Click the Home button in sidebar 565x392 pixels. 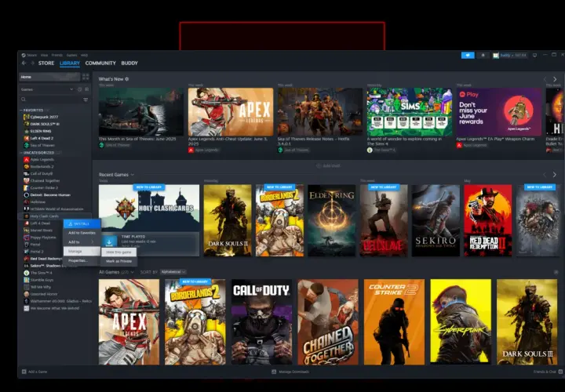pos(49,77)
